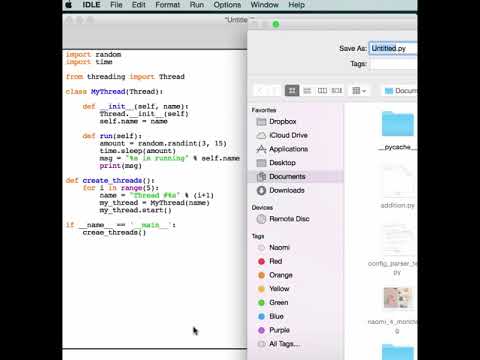Go forward in the save dialog
Viewport: 480px width, 360px height.
pos(275,91)
